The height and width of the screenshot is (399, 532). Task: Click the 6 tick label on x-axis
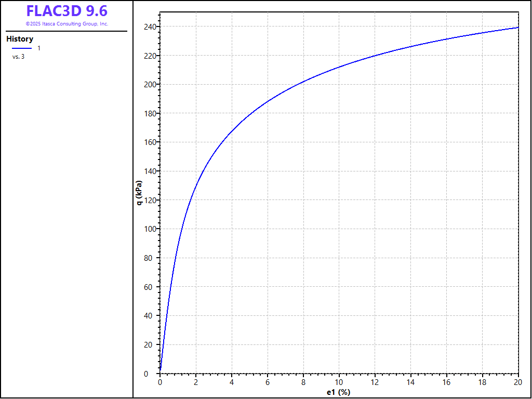(x=268, y=383)
